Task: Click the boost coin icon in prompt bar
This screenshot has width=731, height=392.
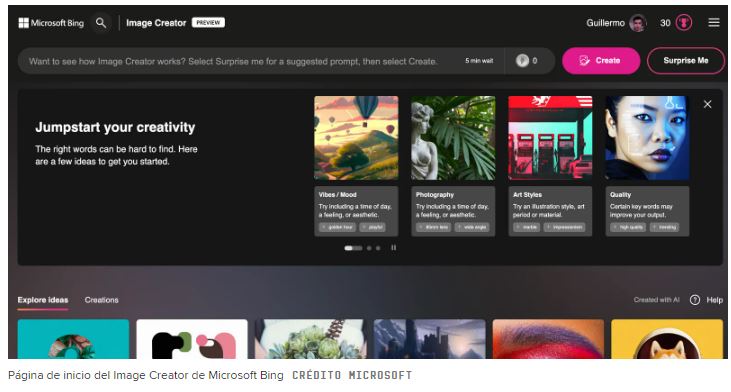Action: tap(522, 61)
